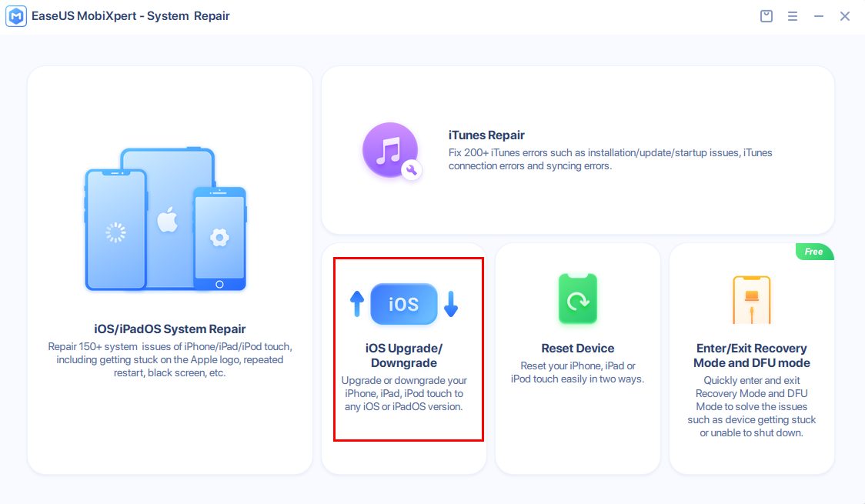Click the iPhone and iPad devices illustration

coord(165,221)
